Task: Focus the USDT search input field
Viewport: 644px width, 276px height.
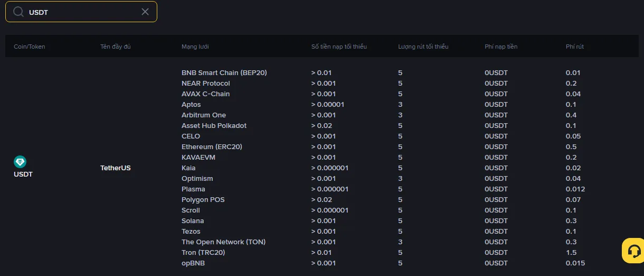Action: (81, 12)
